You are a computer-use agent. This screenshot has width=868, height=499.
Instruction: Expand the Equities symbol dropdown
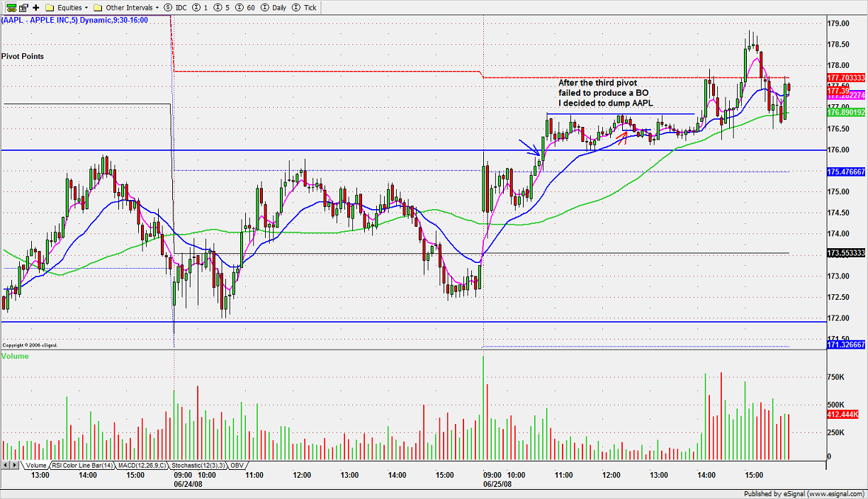67,7
